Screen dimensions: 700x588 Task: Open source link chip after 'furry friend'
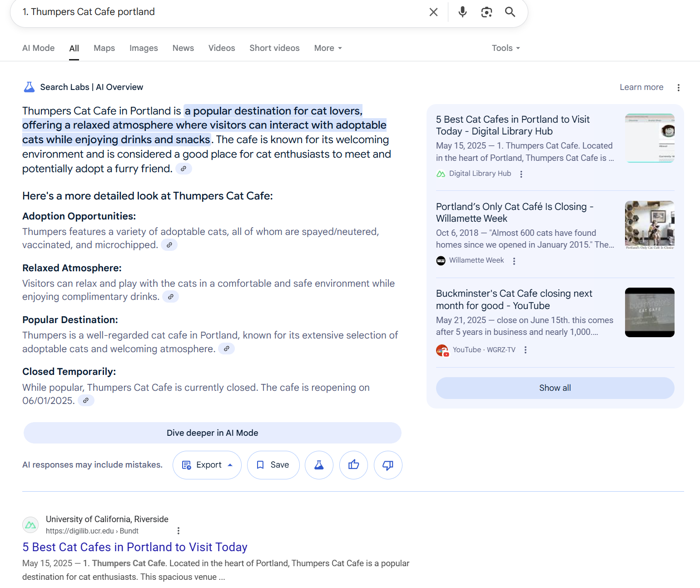(x=184, y=169)
